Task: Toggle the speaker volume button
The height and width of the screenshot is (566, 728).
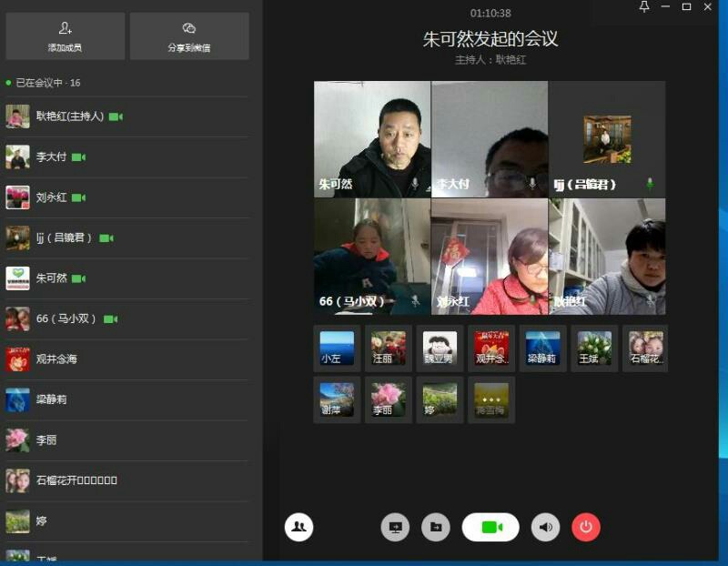Action: (x=545, y=527)
